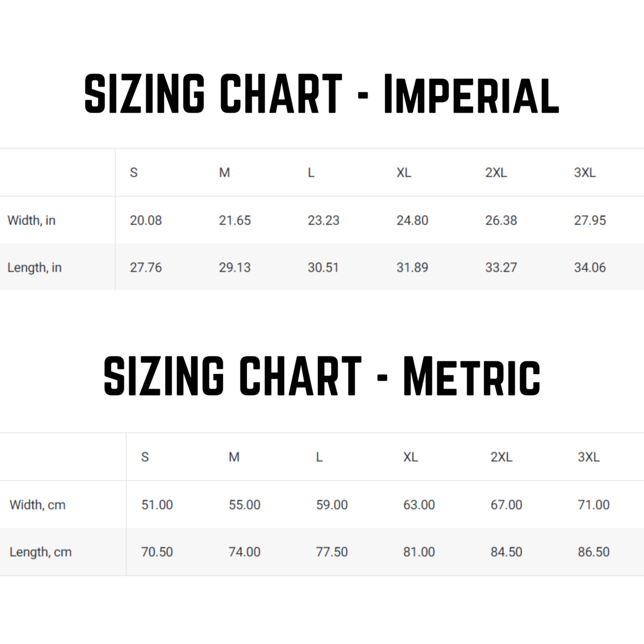644x644 pixels.
Task: Select the 2XL header in Metric table
Action: (501, 457)
